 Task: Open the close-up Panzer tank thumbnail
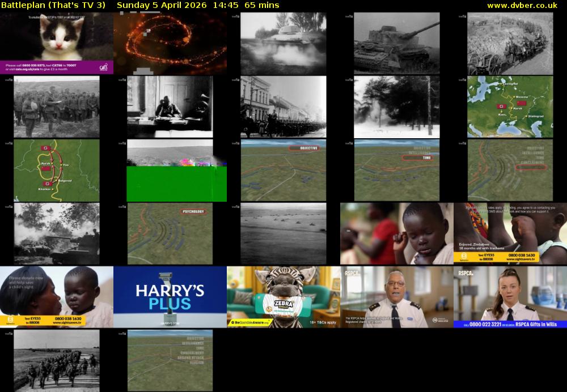click(397, 44)
